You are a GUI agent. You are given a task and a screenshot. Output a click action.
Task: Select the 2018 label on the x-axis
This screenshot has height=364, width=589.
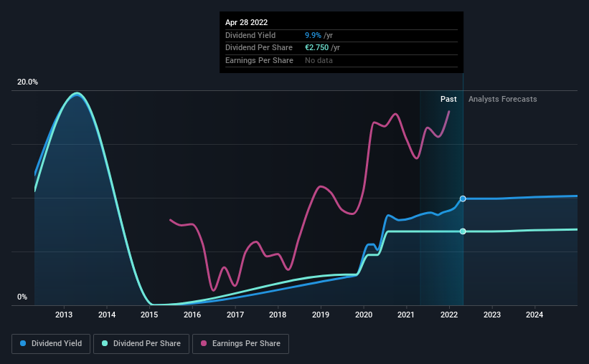click(278, 315)
